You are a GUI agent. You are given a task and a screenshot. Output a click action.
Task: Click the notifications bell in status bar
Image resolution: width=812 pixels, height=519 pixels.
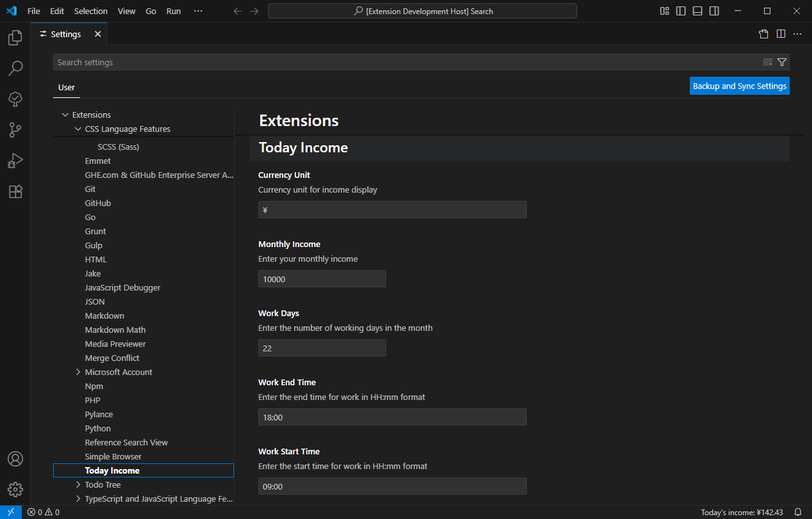pos(797,512)
